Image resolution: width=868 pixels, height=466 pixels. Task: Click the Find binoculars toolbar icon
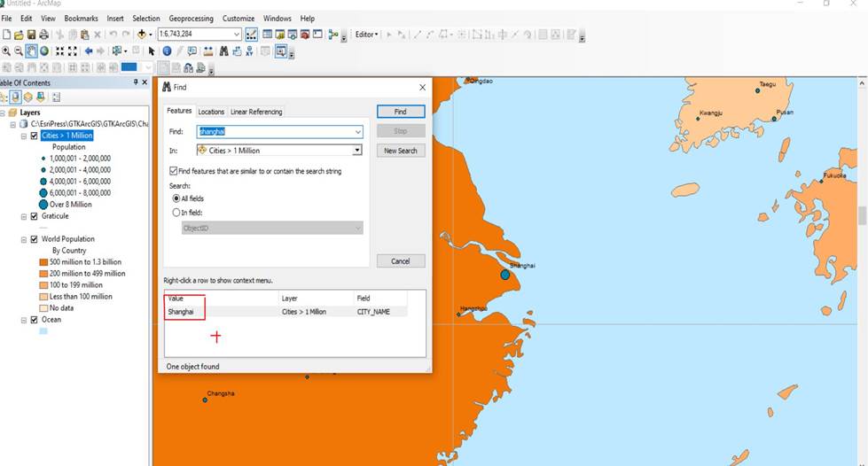(x=223, y=50)
